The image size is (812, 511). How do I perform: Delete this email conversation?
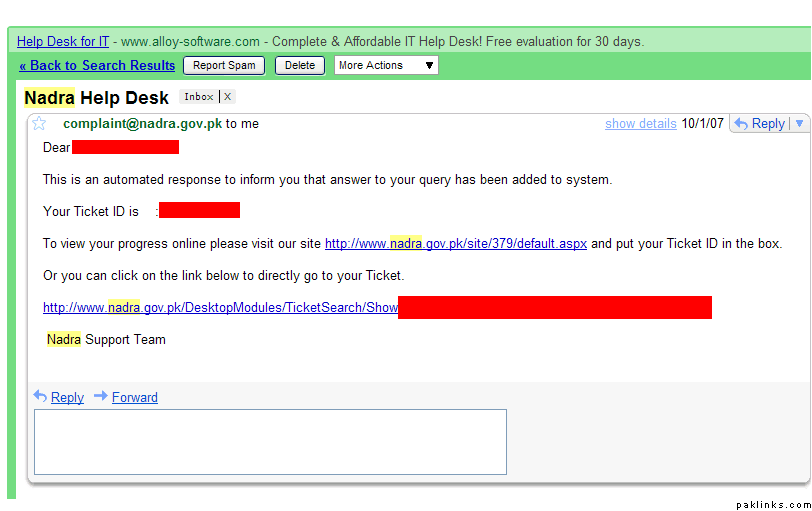pyautogui.click(x=299, y=66)
